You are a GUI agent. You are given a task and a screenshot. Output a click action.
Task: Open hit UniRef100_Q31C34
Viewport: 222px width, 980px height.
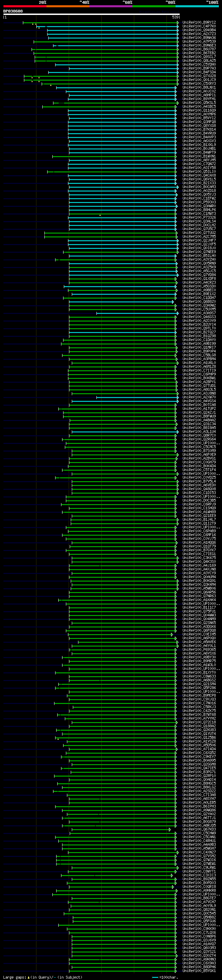coord(199,424)
